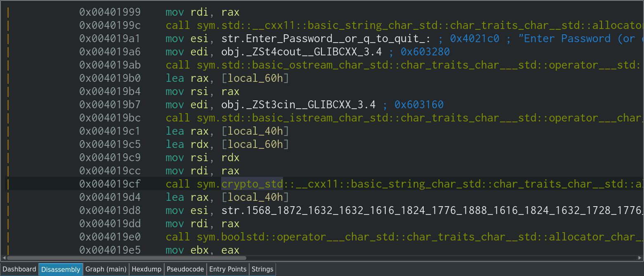
Task: Click [local_60h] operand at 0x004019c5
Action: click(x=255, y=145)
